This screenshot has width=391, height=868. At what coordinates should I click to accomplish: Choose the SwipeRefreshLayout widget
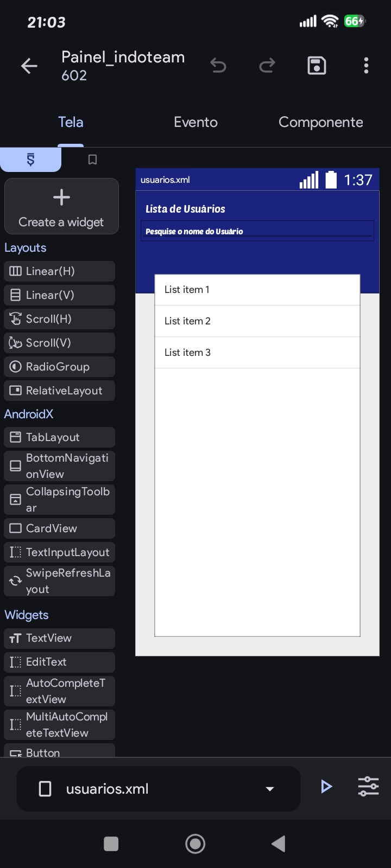60,581
